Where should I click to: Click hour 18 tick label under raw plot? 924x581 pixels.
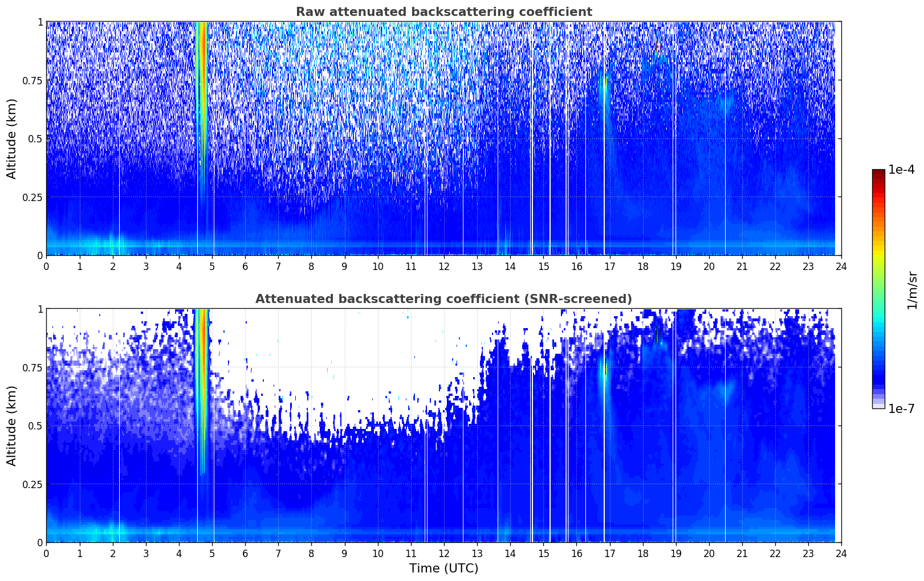pos(642,266)
